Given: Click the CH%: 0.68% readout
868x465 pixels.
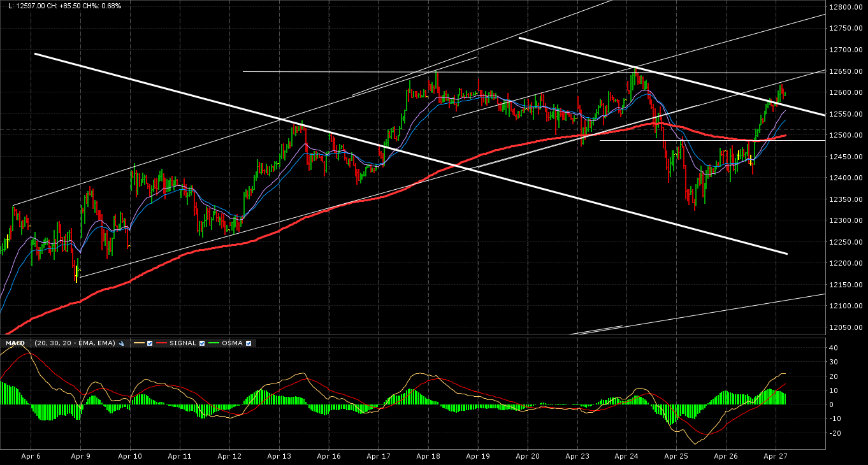Looking at the screenshot, I should point(102,6).
